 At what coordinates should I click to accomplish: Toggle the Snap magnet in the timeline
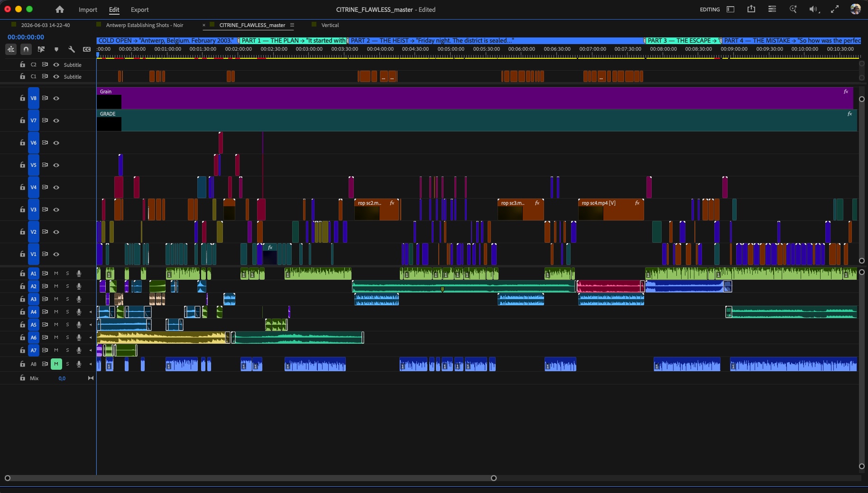coord(26,49)
